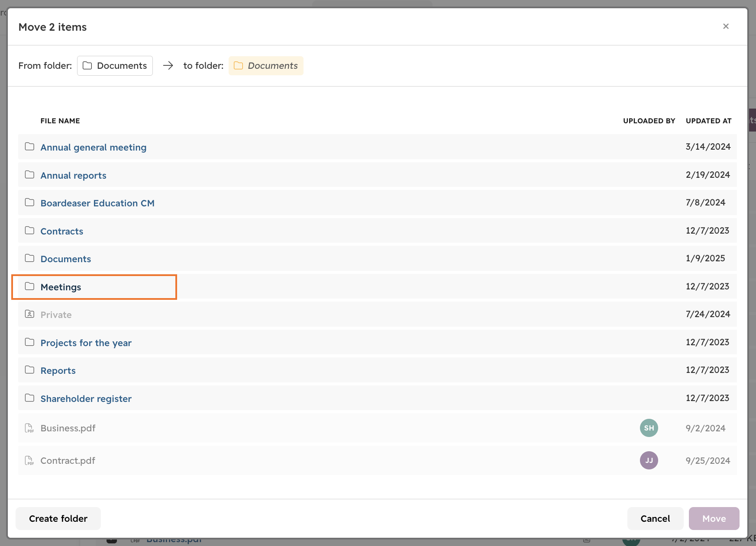Click the 7/8/2024 date cell
The image size is (756, 546).
coord(705,202)
